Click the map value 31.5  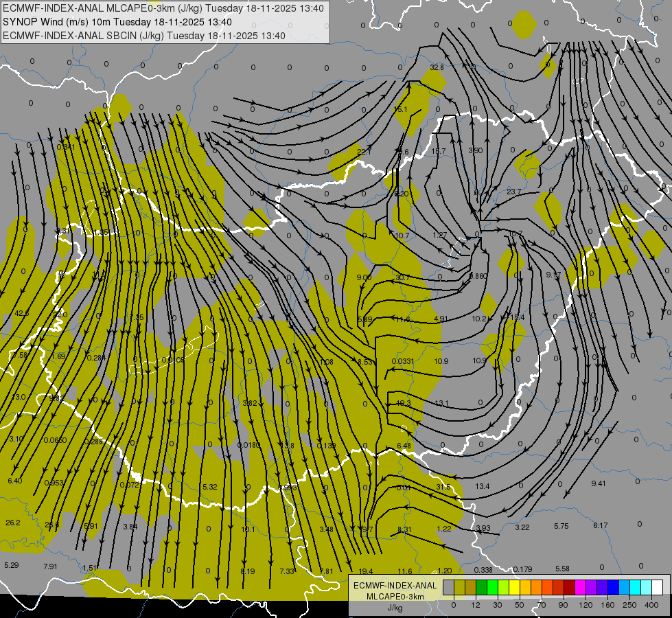(x=443, y=487)
